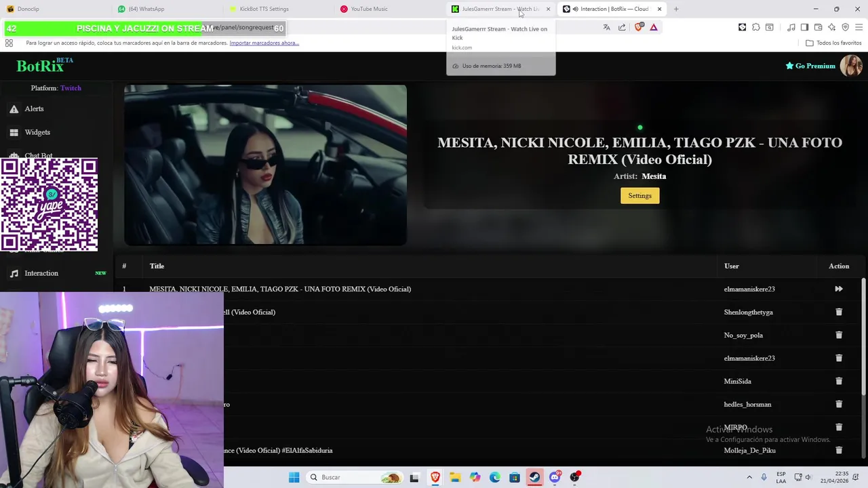The image size is (868, 488).
Task: Open Todos los favoritos folder
Action: tap(833, 43)
